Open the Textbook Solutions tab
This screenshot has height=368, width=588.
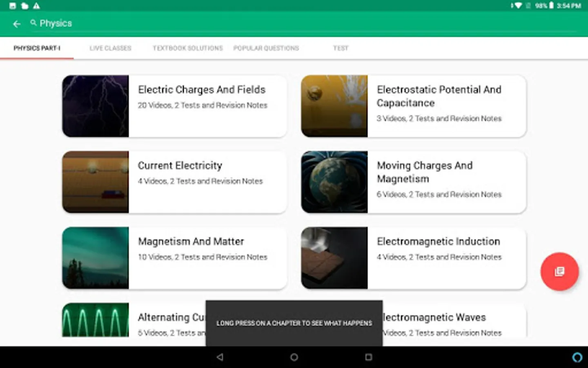188,48
